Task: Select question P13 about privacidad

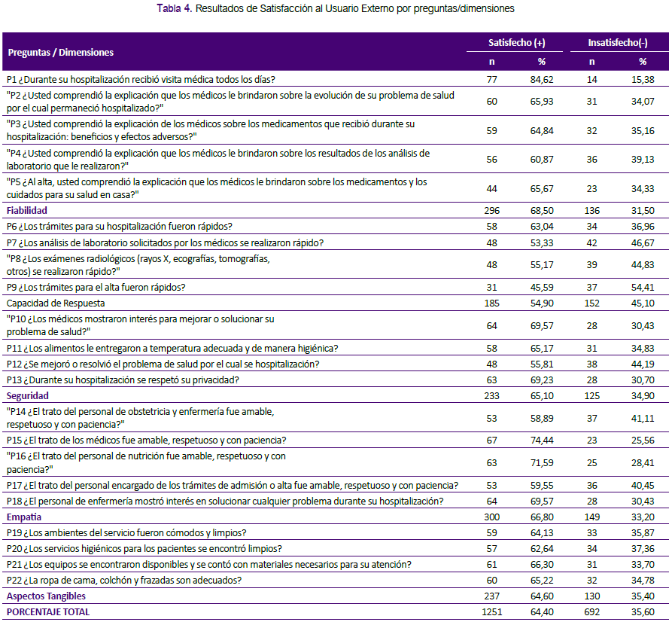Action: pyautogui.click(x=123, y=380)
